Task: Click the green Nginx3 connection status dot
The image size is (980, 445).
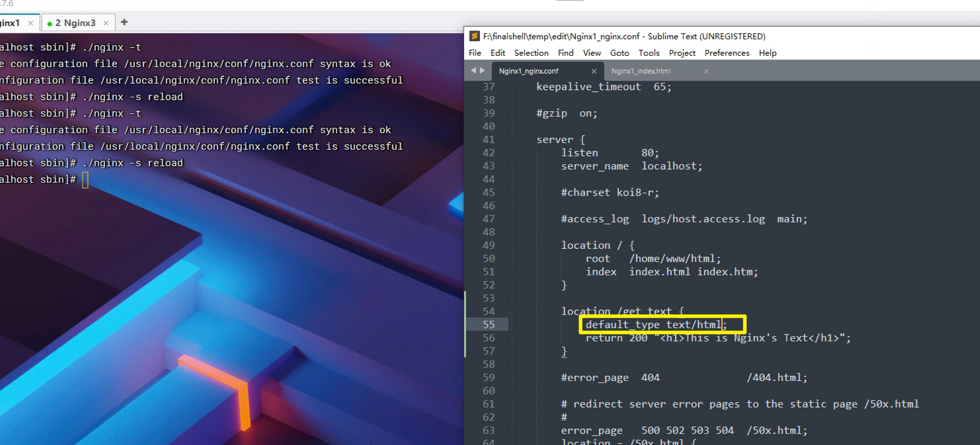Action: click(50, 24)
